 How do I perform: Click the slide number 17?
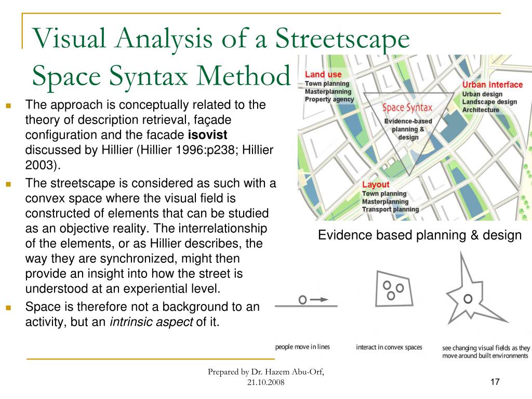[x=494, y=382]
